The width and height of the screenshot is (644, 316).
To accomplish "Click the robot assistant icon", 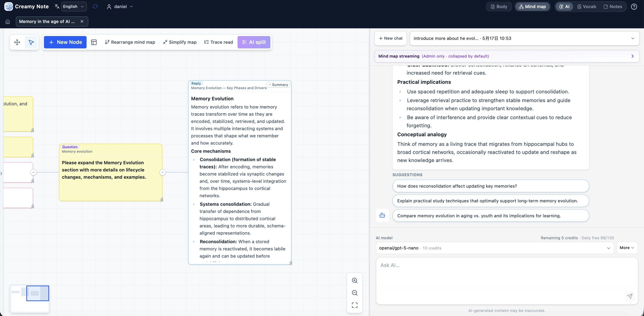I will point(382,215).
